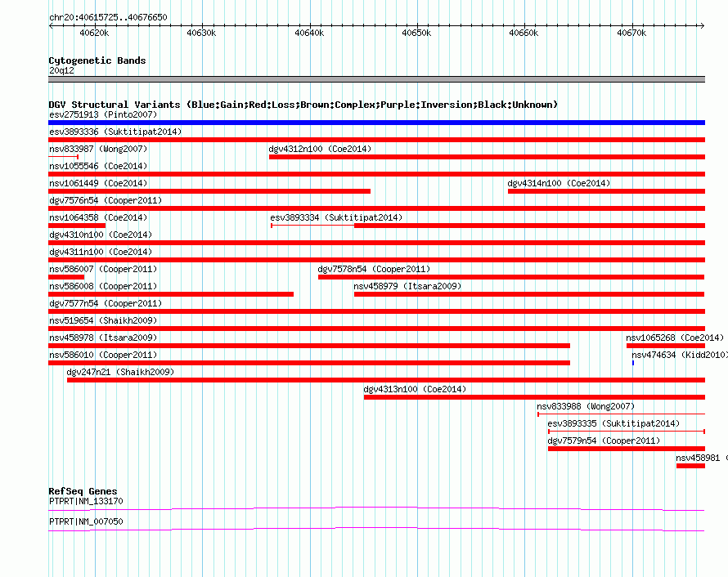Click the nsv474634 (Kidd2010) label
728x577 pixels.
click(680, 355)
